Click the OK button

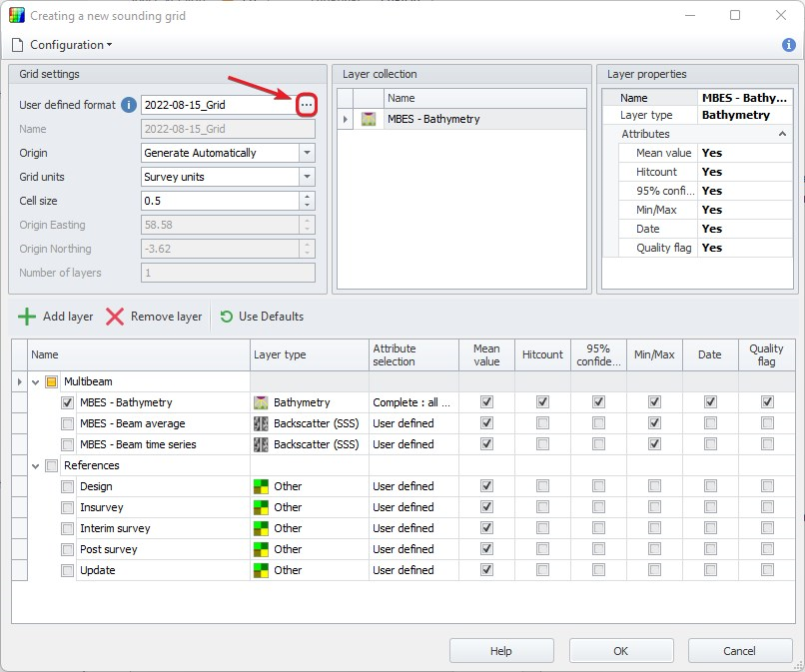pyautogui.click(x=620, y=651)
